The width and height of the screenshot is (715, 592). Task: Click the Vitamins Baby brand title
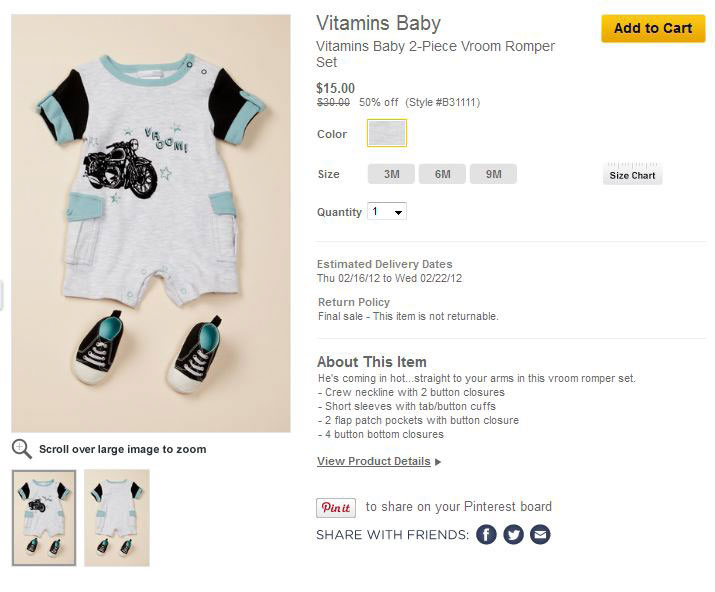[378, 23]
